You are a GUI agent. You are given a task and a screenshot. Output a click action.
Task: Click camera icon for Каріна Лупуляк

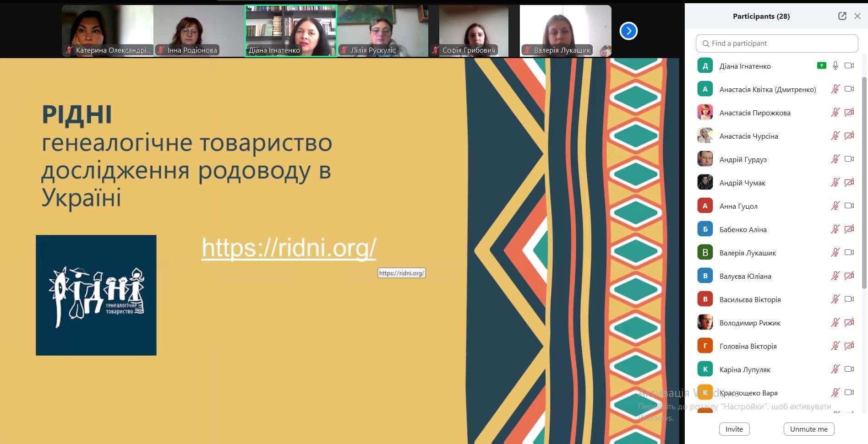coord(849,369)
